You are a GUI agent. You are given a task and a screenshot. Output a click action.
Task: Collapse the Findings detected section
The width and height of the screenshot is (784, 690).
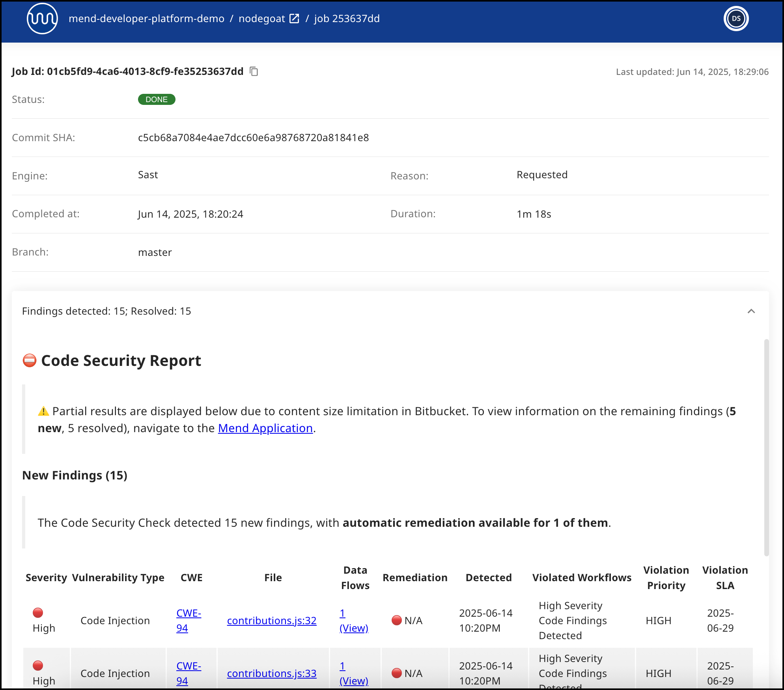click(751, 311)
